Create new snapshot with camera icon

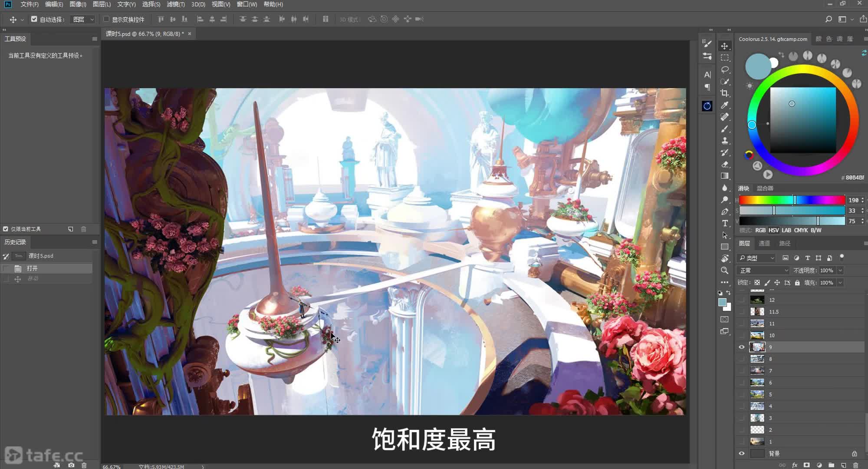[71, 465]
